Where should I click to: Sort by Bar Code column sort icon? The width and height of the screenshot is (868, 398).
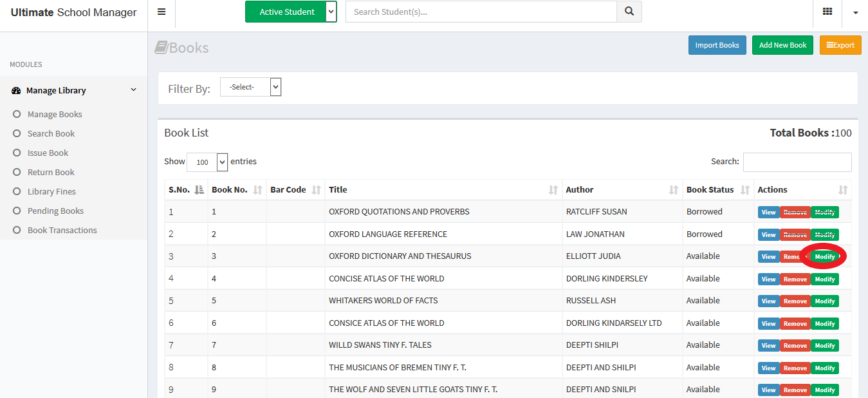[x=316, y=190]
